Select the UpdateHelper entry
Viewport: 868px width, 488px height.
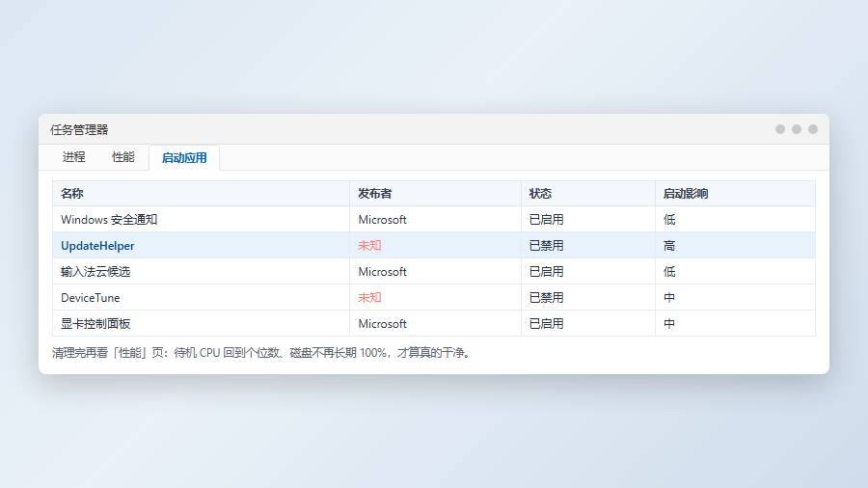[x=97, y=246]
